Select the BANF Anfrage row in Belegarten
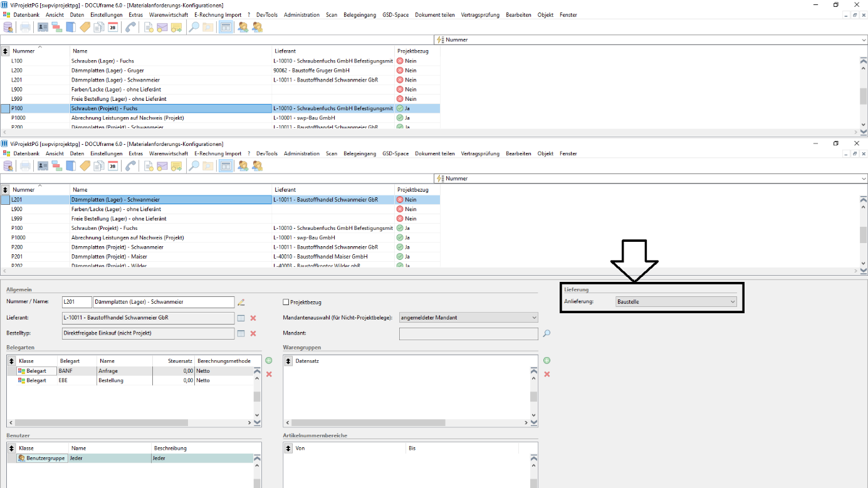The width and height of the screenshot is (868, 488). [x=130, y=371]
